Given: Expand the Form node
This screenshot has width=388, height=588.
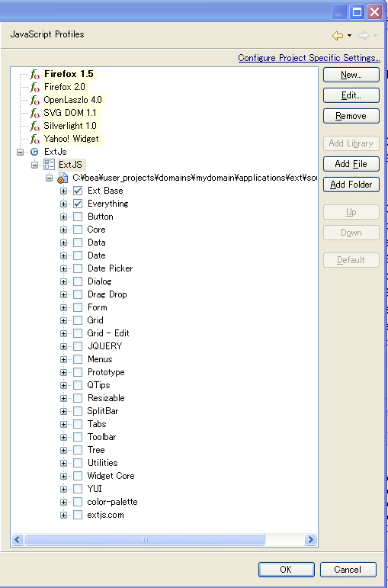Looking at the screenshot, I should 63,307.
